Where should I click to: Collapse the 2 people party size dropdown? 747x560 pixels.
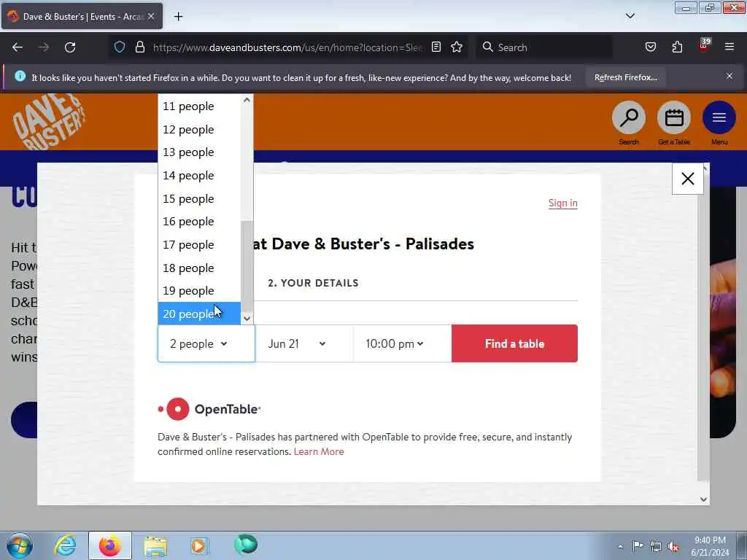[206, 344]
